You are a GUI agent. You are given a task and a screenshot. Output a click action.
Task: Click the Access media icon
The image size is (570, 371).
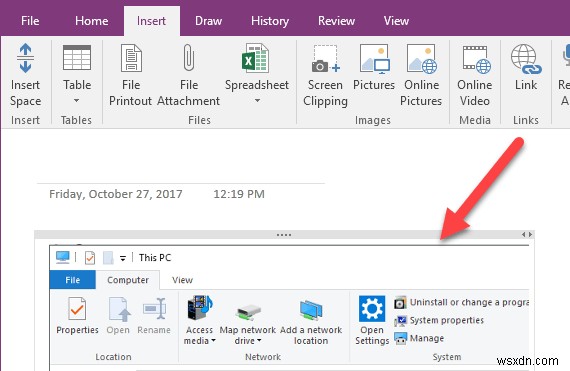tap(200, 308)
